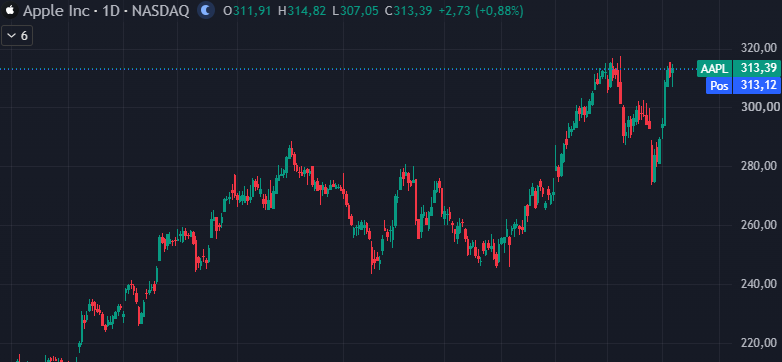Click the latest candle at chart right edge
782x362 pixels.
672,75
